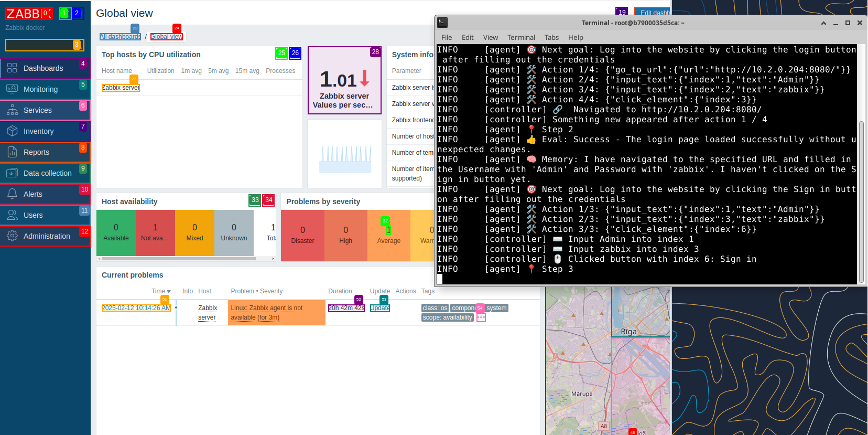The image size is (868, 435).
Task: Select the yellow Mixed host availability block
Action: point(194,232)
